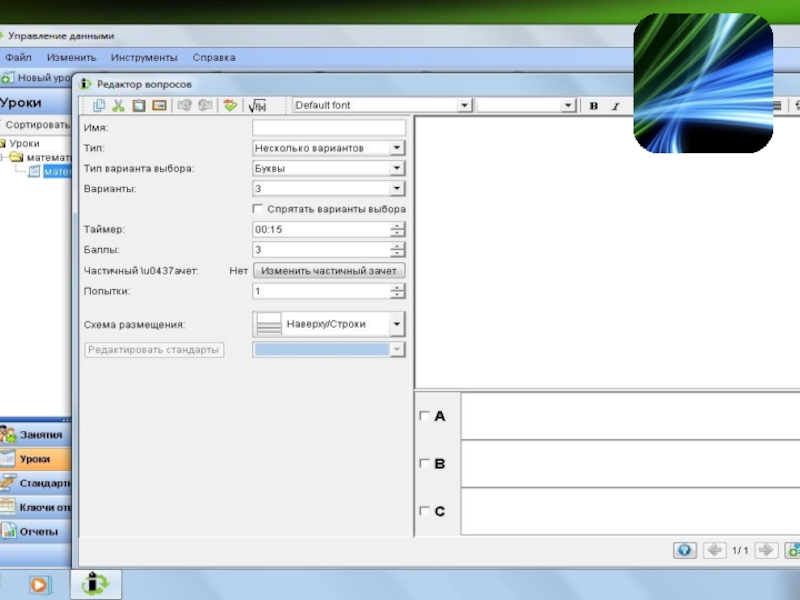The height and width of the screenshot is (600, 800).
Task: Open the math formula editor icon
Action: click(x=257, y=105)
